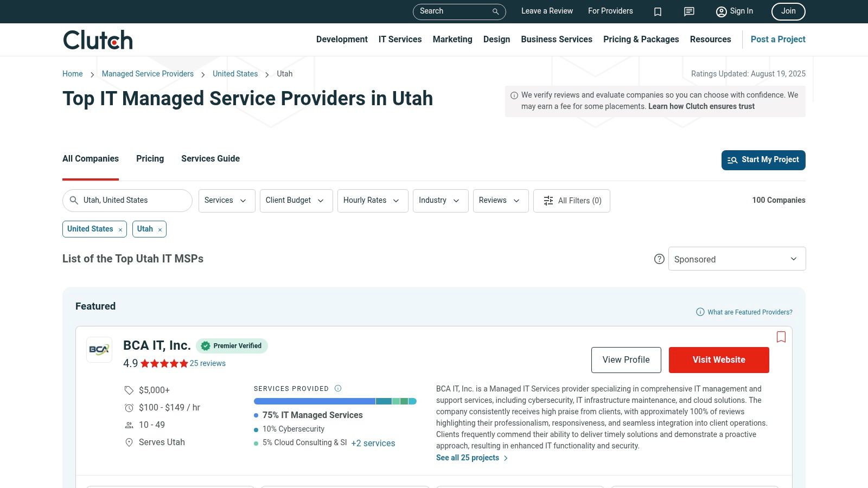Click the info icon for Featured Providers

tap(700, 312)
